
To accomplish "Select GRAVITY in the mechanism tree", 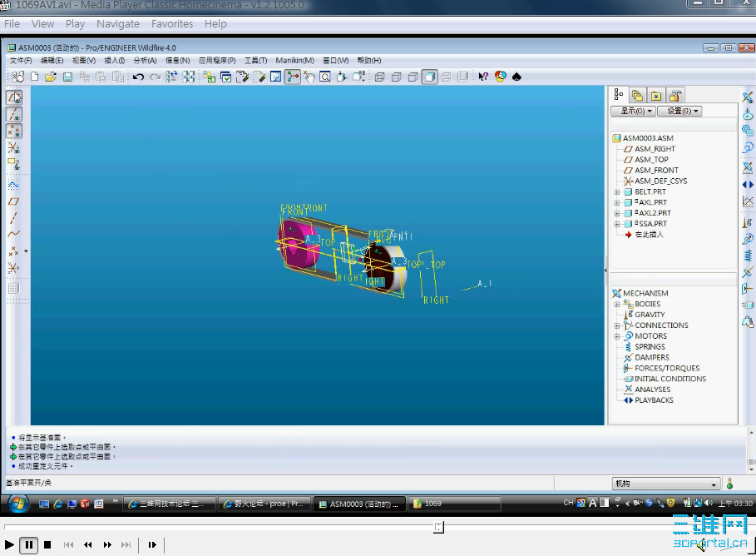I will pos(649,315).
